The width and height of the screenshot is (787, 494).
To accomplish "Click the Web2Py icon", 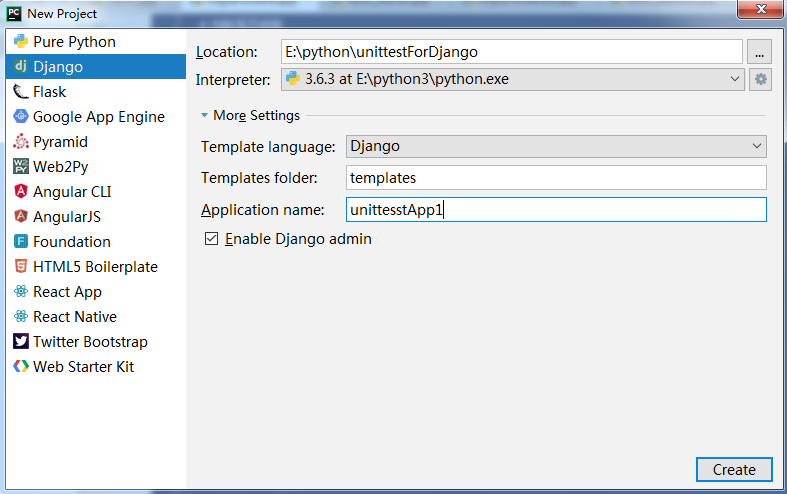I will 21,166.
